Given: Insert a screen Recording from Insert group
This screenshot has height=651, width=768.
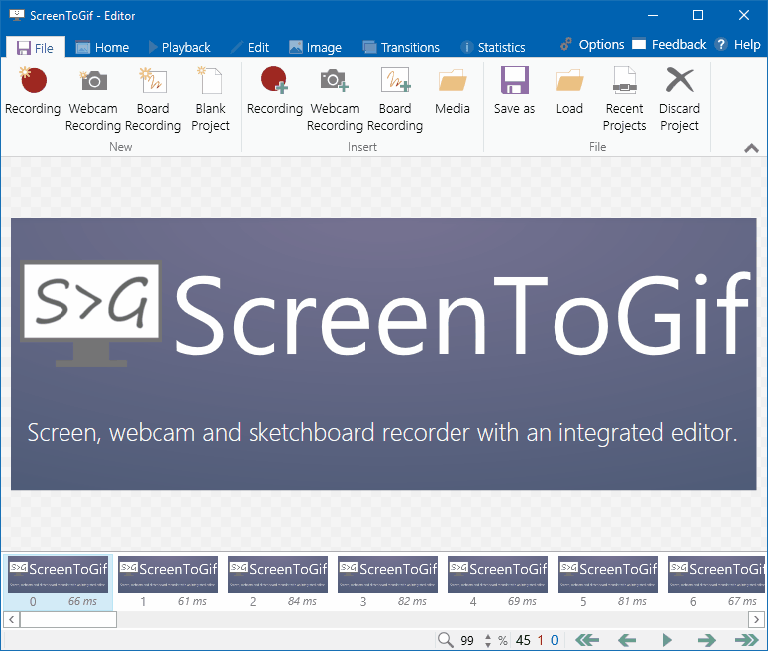Looking at the screenshot, I should [275, 92].
